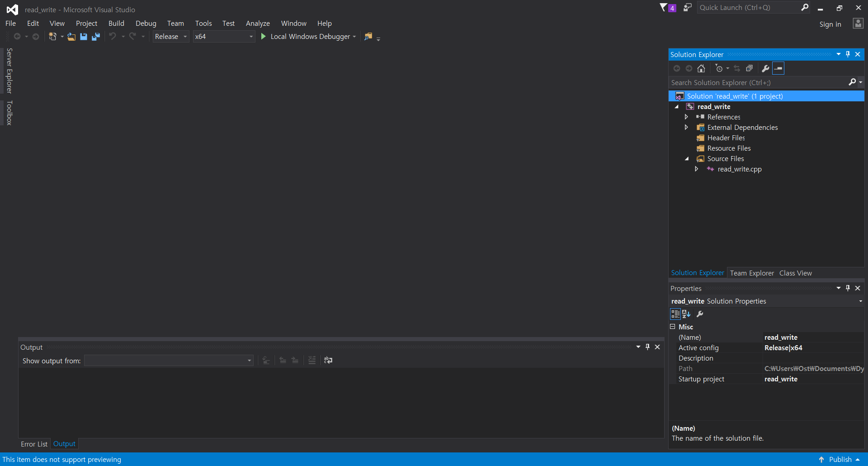Image resolution: width=868 pixels, height=466 pixels.
Task: Click the Home icon in Solution Explorer
Action: pyautogui.click(x=701, y=68)
